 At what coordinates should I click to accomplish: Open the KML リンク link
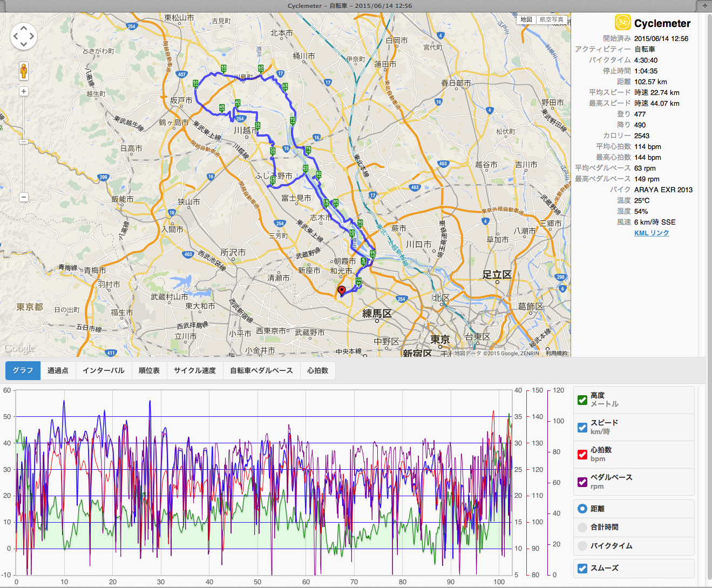click(x=652, y=233)
